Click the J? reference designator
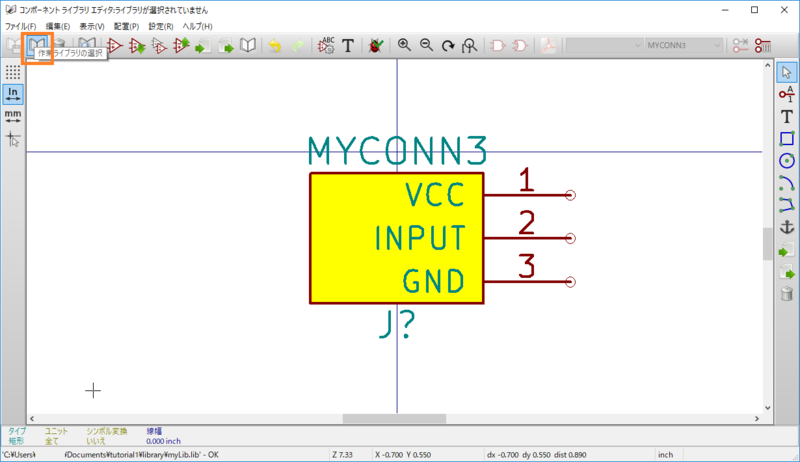 397,325
